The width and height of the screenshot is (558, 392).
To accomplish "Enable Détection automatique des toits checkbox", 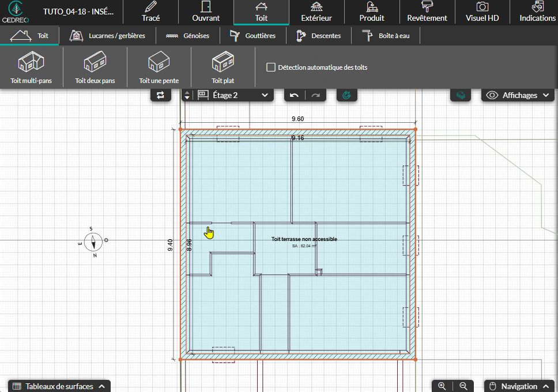I will (271, 67).
